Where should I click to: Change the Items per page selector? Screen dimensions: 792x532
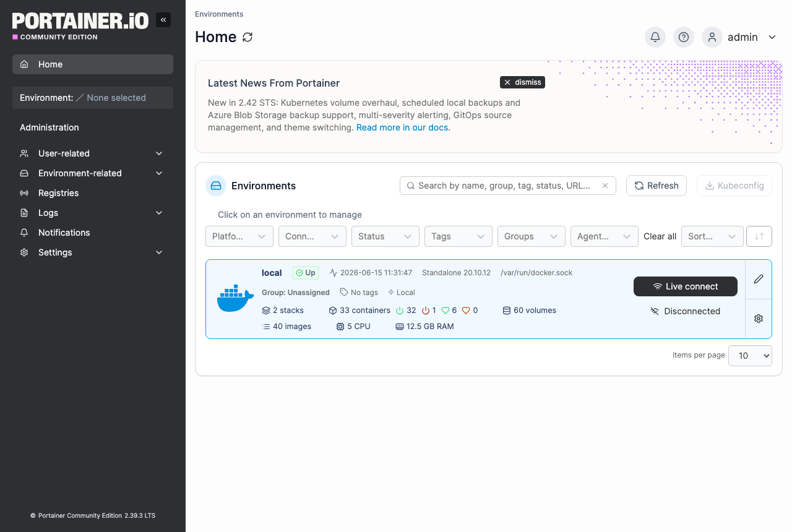pos(750,356)
